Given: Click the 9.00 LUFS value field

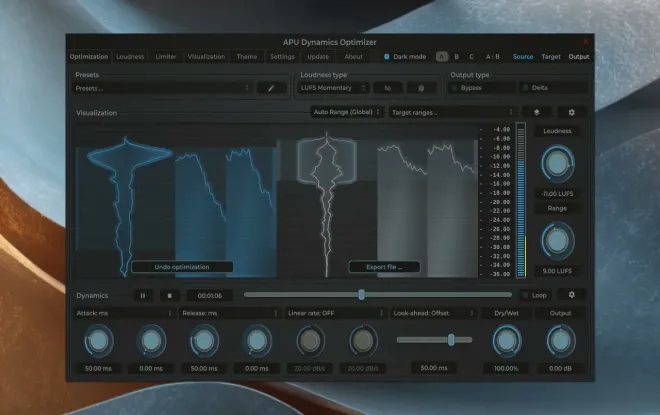Looking at the screenshot, I should pos(557,271).
